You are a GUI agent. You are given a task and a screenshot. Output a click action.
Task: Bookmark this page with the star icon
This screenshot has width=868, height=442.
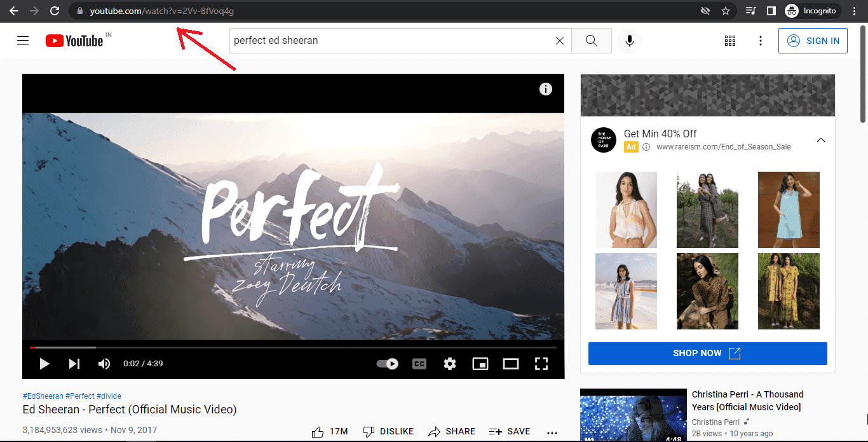click(725, 11)
